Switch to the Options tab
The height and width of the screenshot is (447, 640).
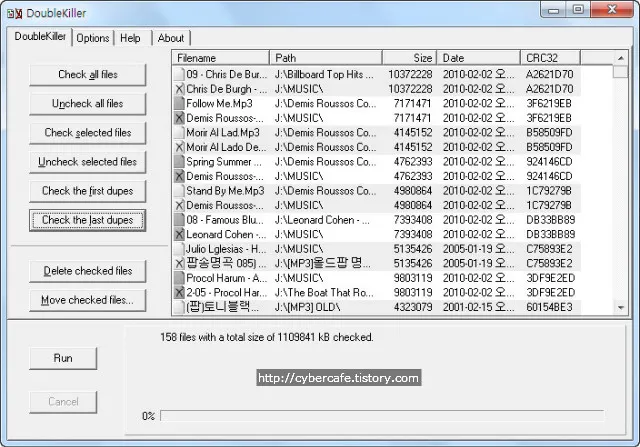click(93, 38)
